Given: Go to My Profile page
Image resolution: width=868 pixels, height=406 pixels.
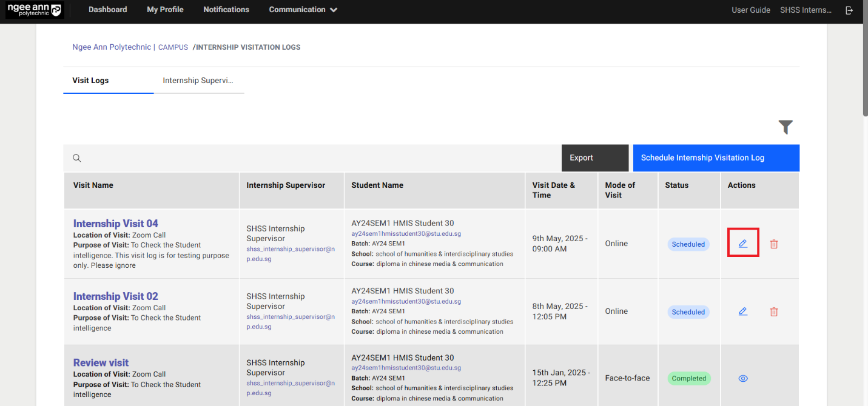Looking at the screenshot, I should point(165,10).
